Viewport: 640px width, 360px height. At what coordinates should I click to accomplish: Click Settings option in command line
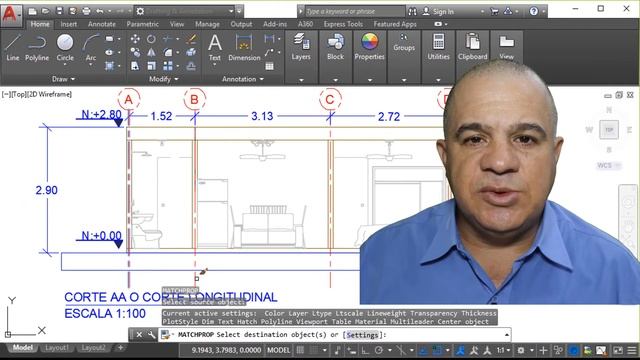point(362,335)
